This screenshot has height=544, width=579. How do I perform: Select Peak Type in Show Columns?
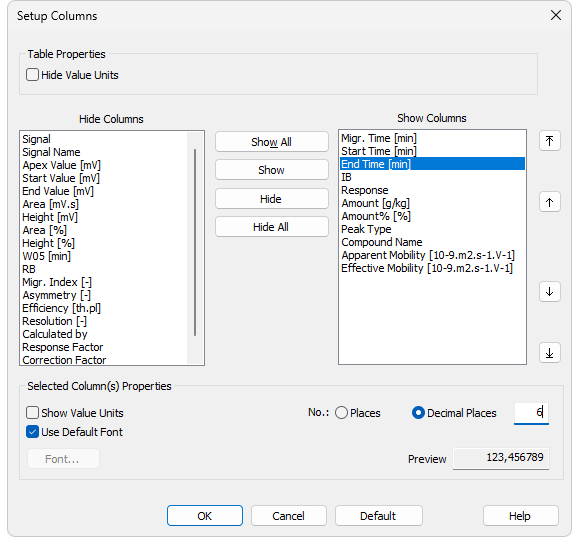pyautogui.click(x=366, y=229)
